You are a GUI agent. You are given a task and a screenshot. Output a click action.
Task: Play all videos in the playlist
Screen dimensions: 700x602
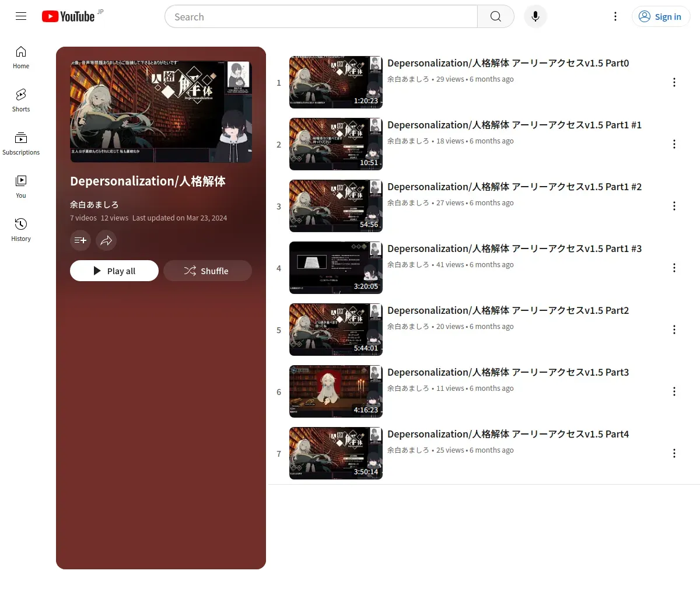click(114, 271)
